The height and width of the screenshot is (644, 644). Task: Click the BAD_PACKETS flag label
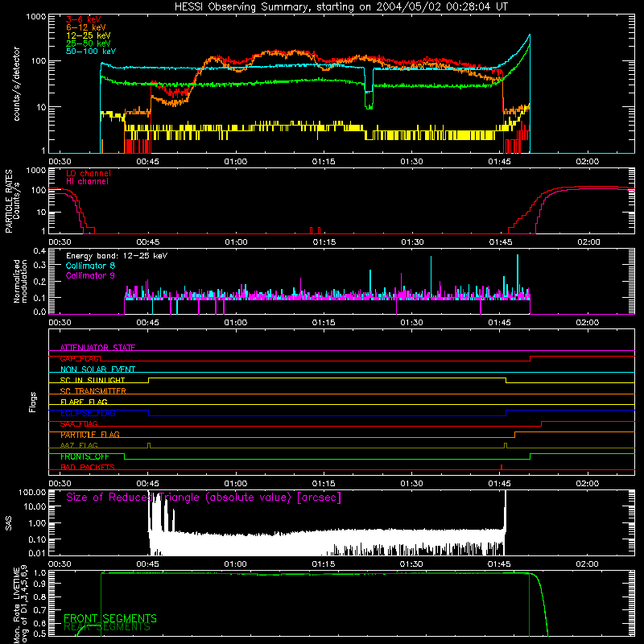pyautogui.click(x=88, y=468)
